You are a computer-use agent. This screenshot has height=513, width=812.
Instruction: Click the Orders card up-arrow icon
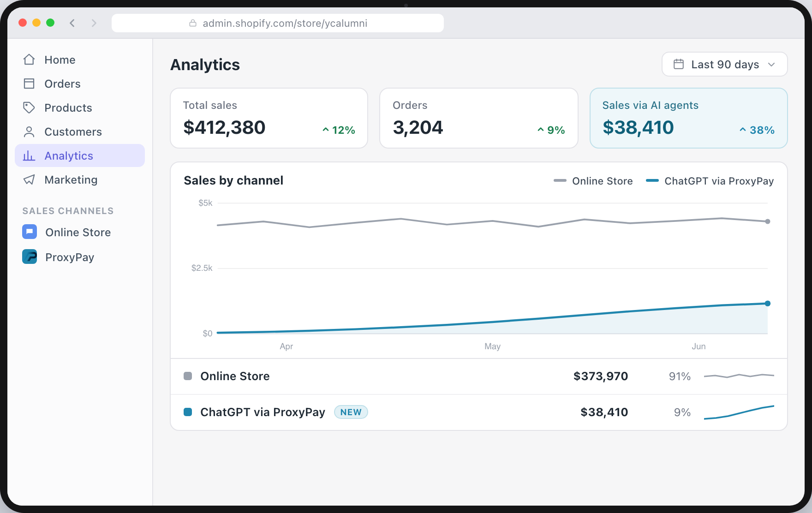(x=541, y=130)
